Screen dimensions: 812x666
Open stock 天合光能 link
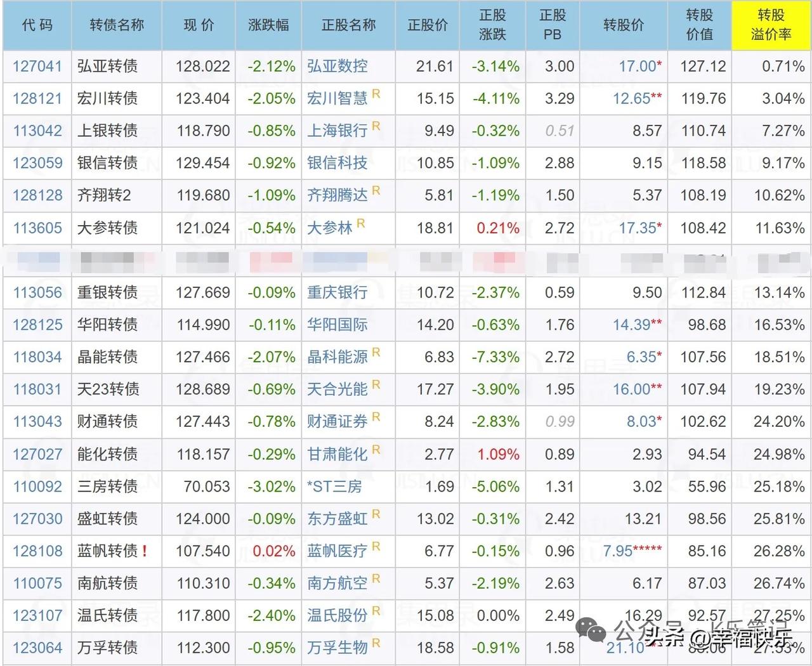(337, 389)
